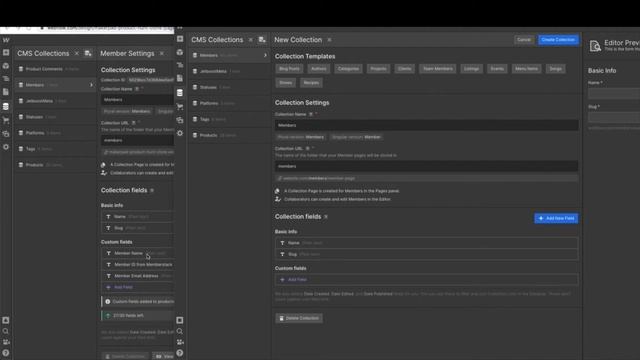This screenshot has width=640, height=360.
Task: Open Navigator icon in right window sidebar
Action: pyautogui.click(x=180, y=65)
